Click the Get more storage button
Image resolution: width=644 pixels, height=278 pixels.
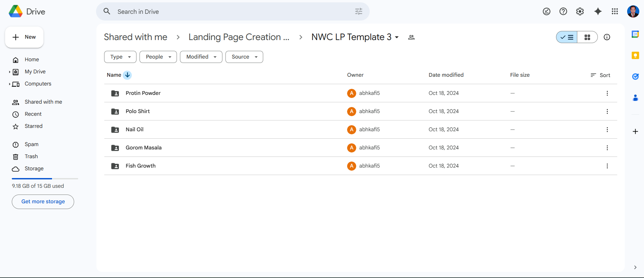(x=43, y=202)
